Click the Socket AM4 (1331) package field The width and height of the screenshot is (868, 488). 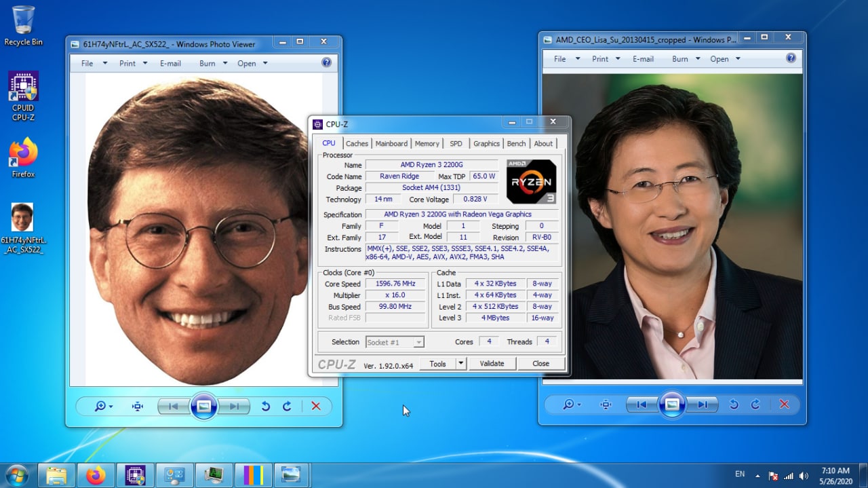(431, 188)
